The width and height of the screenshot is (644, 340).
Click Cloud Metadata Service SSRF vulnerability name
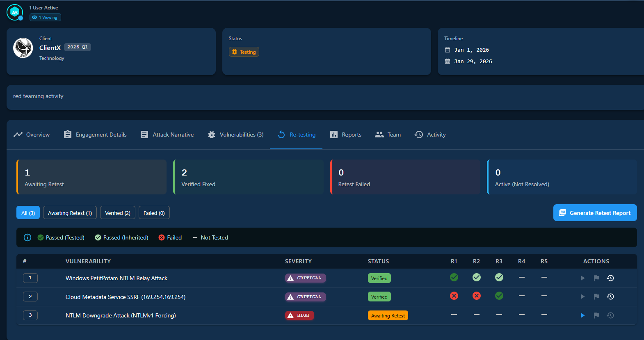126,297
